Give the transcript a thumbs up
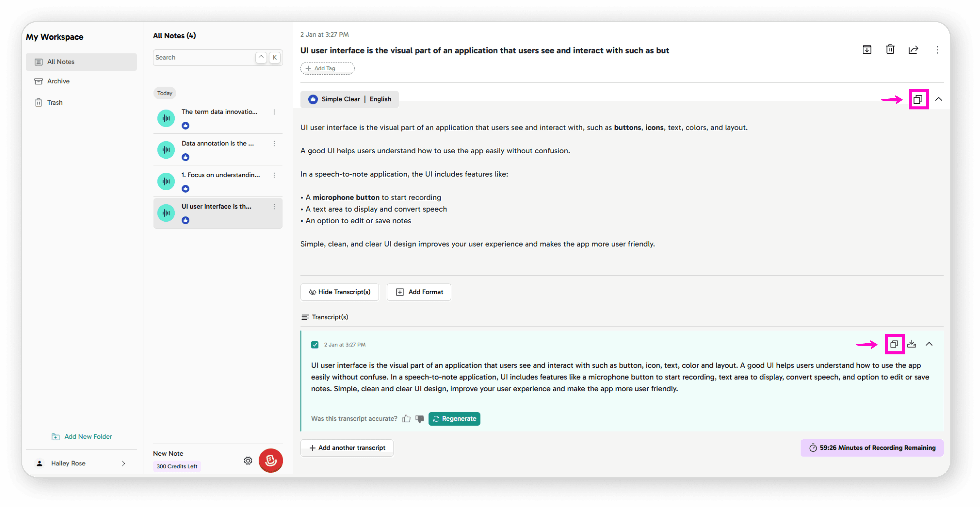Image resolution: width=980 pixels, height=507 pixels. pos(406,418)
